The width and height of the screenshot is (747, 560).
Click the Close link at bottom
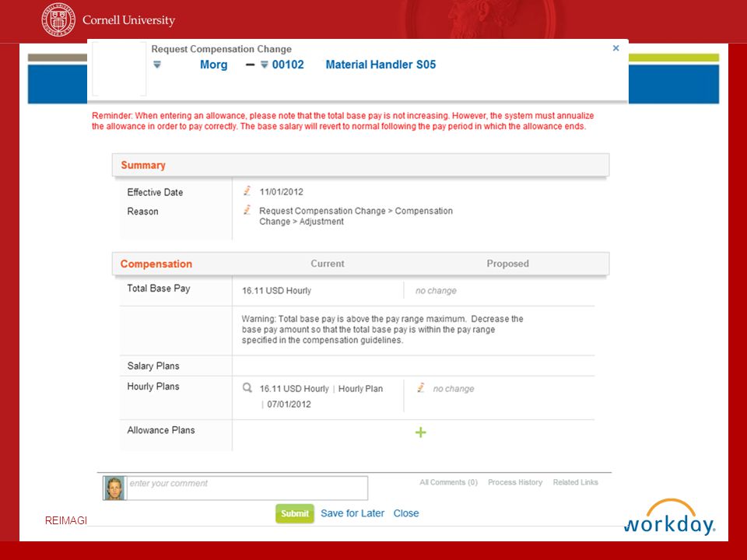[x=406, y=513]
